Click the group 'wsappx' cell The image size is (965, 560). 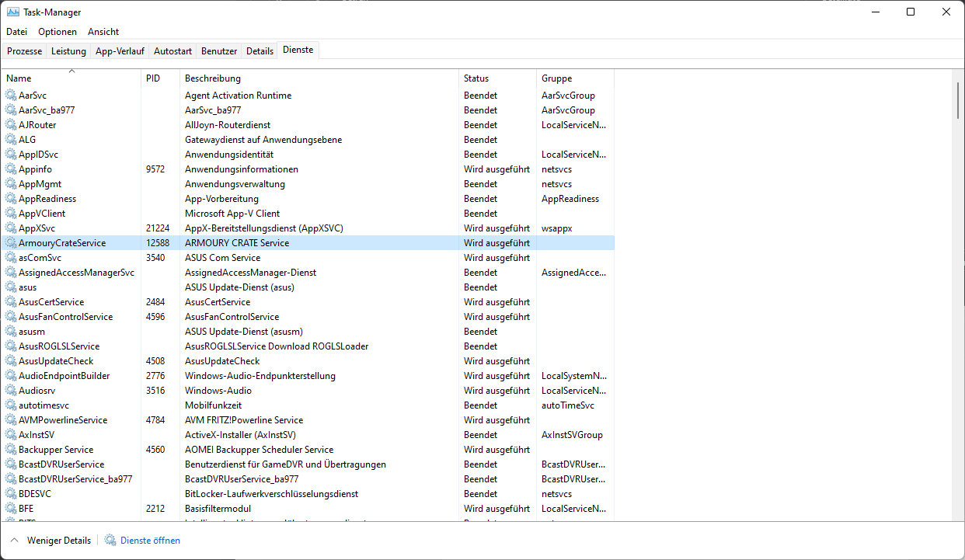558,228
